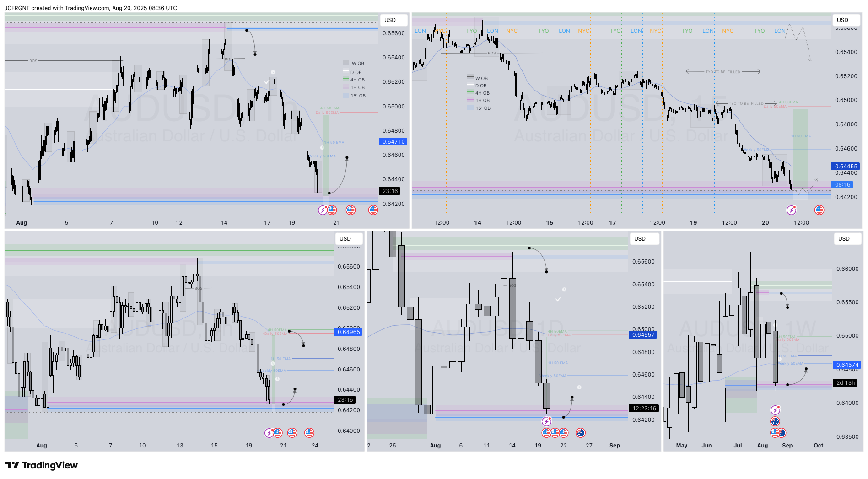Click the 23:16 countdown label on top-left chart

click(x=390, y=191)
